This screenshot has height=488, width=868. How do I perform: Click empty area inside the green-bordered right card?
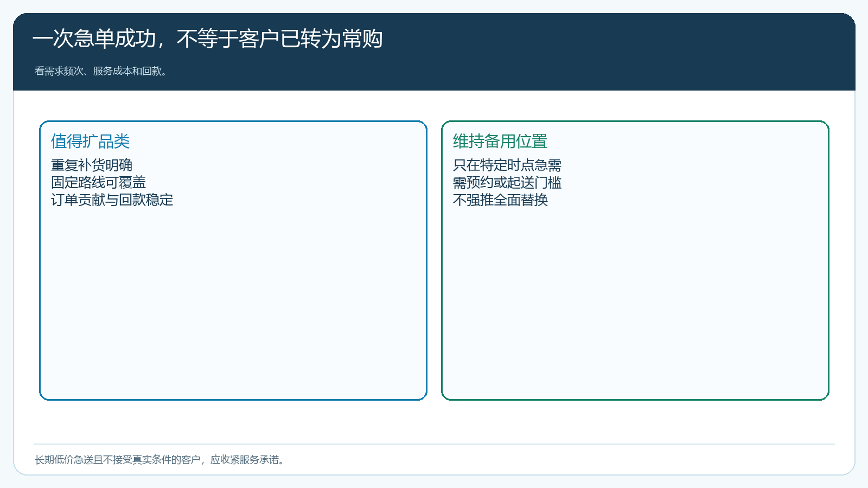(635, 304)
